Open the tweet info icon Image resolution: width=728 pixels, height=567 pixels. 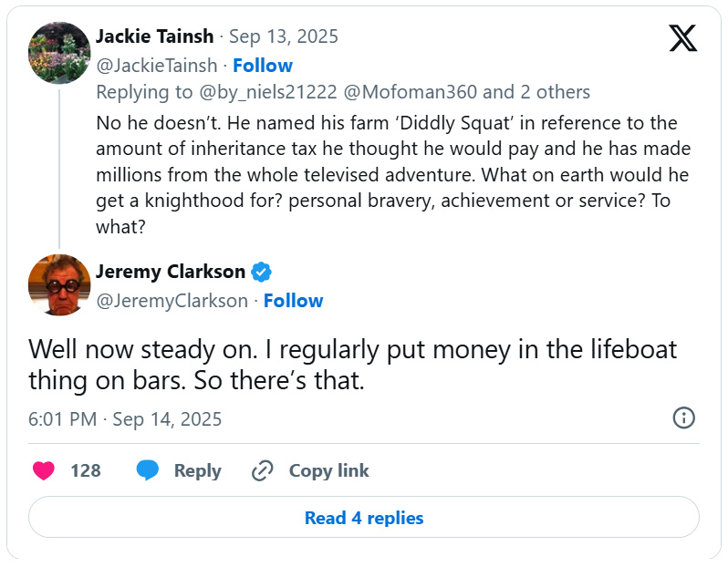(x=683, y=418)
